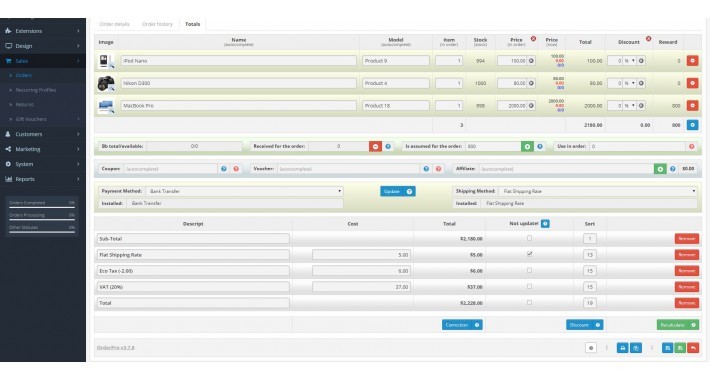Expand Reports menu in sidebar
This screenshot has height=380, width=710.
pos(43,179)
